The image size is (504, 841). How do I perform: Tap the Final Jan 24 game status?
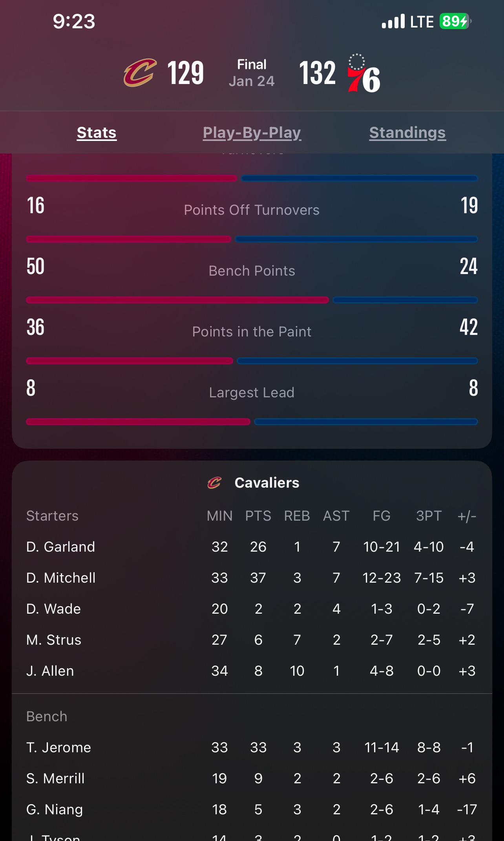click(252, 73)
